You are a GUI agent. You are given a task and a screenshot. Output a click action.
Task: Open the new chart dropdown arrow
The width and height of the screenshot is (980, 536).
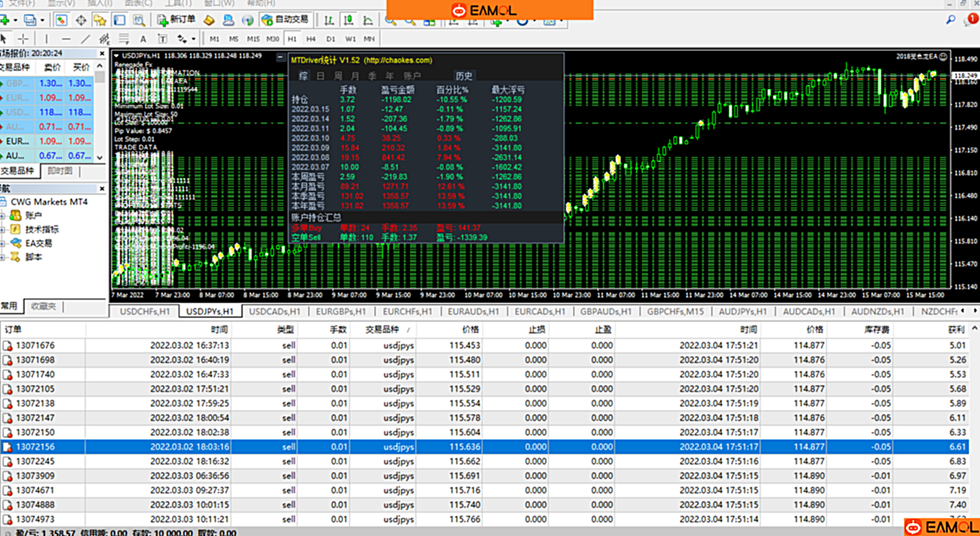(x=14, y=20)
